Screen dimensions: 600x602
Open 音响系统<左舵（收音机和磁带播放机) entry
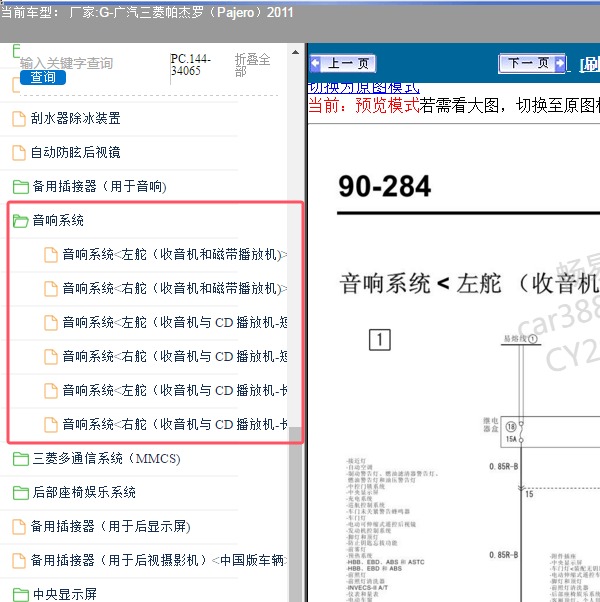pos(175,255)
